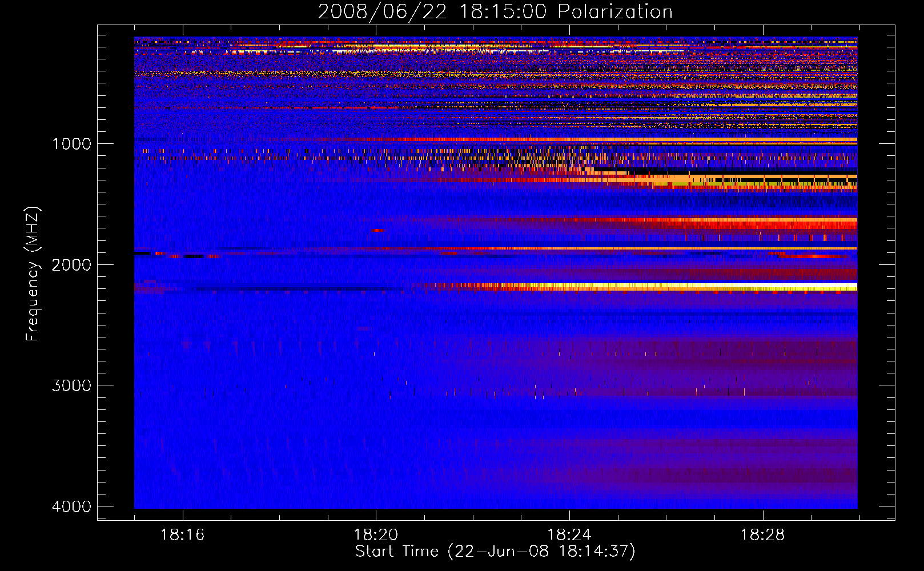Click the 18:20 time tick label
The height and width of the screenshot is (571, 924).
[x=376, y=535]
